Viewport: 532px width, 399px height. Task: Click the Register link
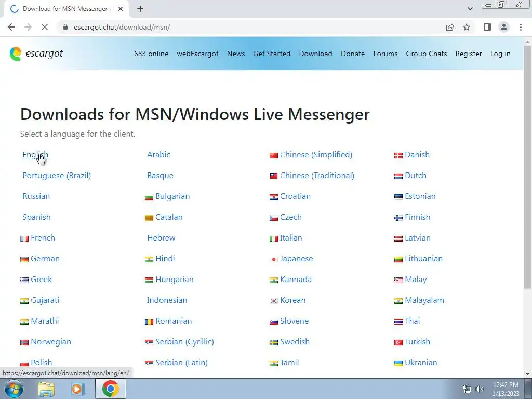tap(469, 54)
